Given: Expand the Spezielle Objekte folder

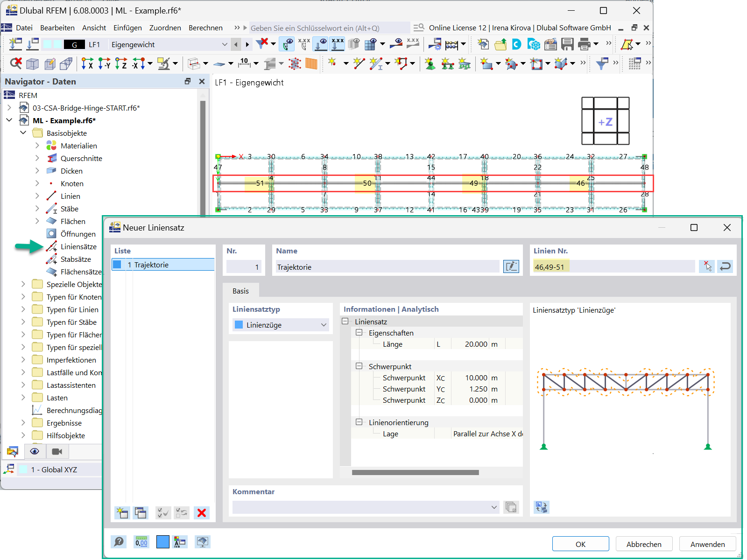Looking at the screenshot, I should pyautogui.click(x=23, y=284).
